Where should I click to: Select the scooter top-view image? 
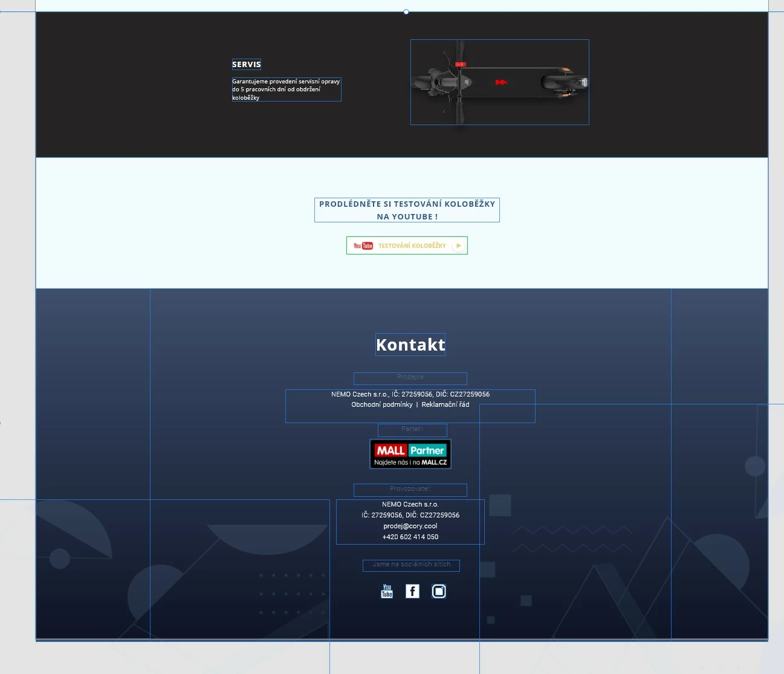click(x=500, y=82)
